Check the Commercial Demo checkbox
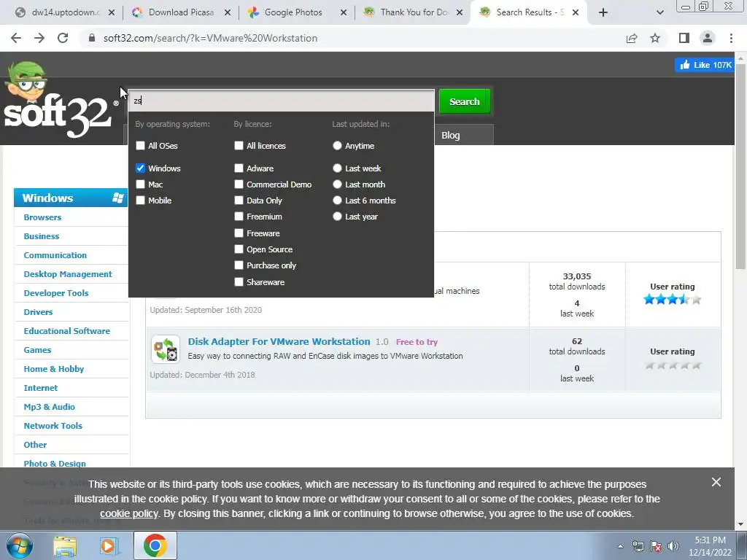 tap(239, 184)
